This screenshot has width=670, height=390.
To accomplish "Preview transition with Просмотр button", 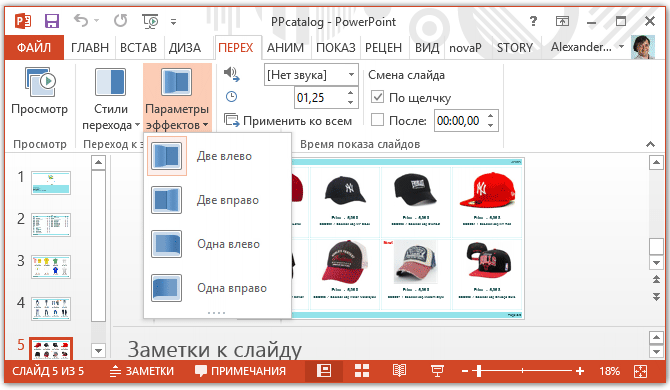I will (39, 91).
